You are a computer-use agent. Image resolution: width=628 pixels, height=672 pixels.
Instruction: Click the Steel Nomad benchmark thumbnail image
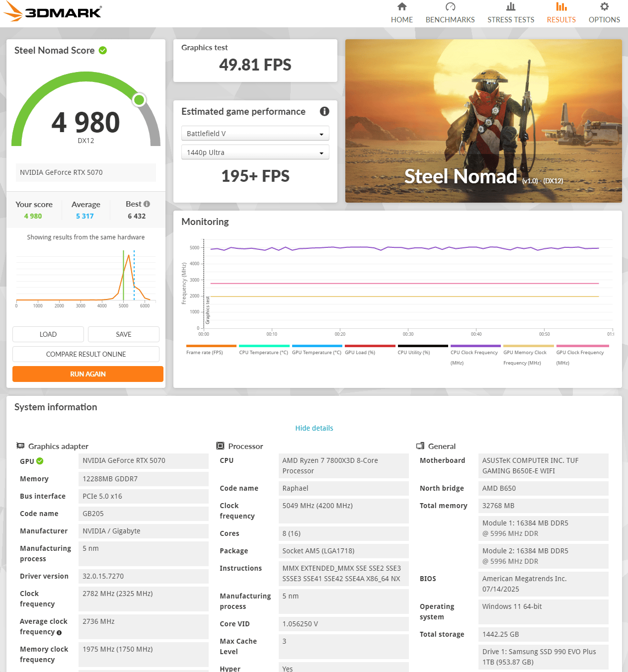pyautogui.click(x=483, y=121)
